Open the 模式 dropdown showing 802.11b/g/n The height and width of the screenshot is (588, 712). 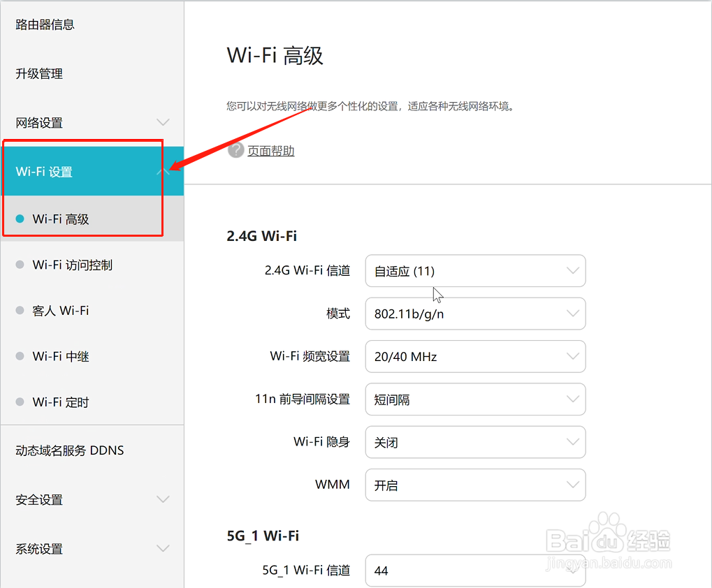475,314
